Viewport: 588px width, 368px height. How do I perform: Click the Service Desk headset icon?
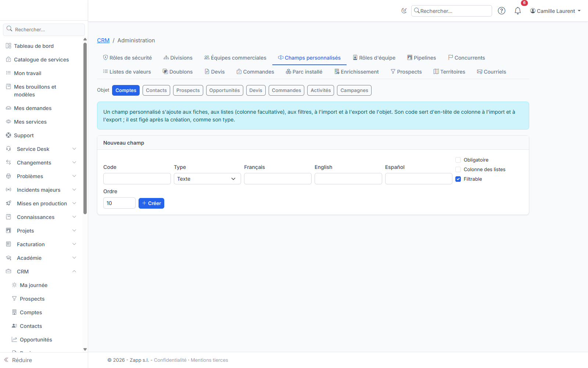click(8, 149)
